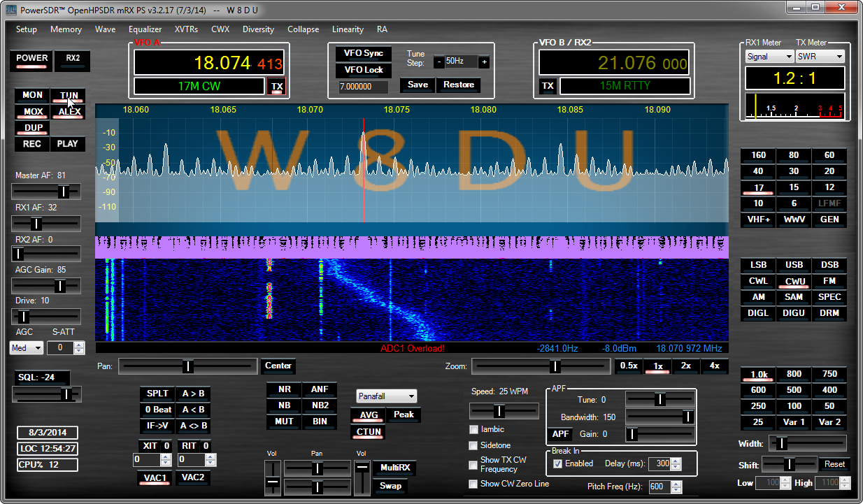
Task: Open the TX Meter SWR dropdown
Action: click(820, 57)
